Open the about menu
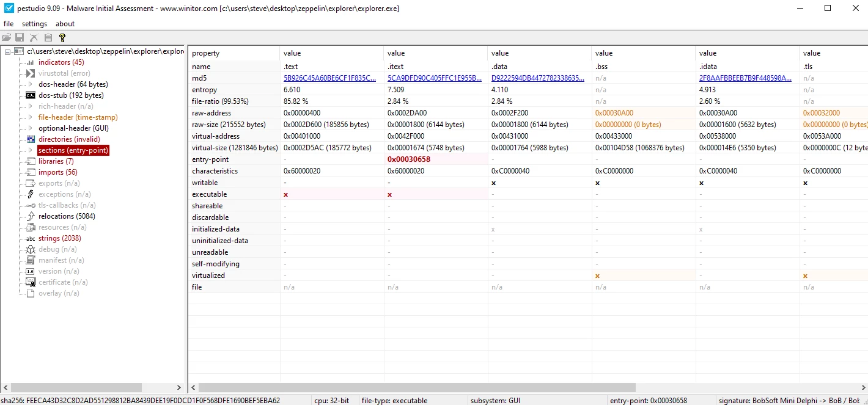 tap(65, 24)
